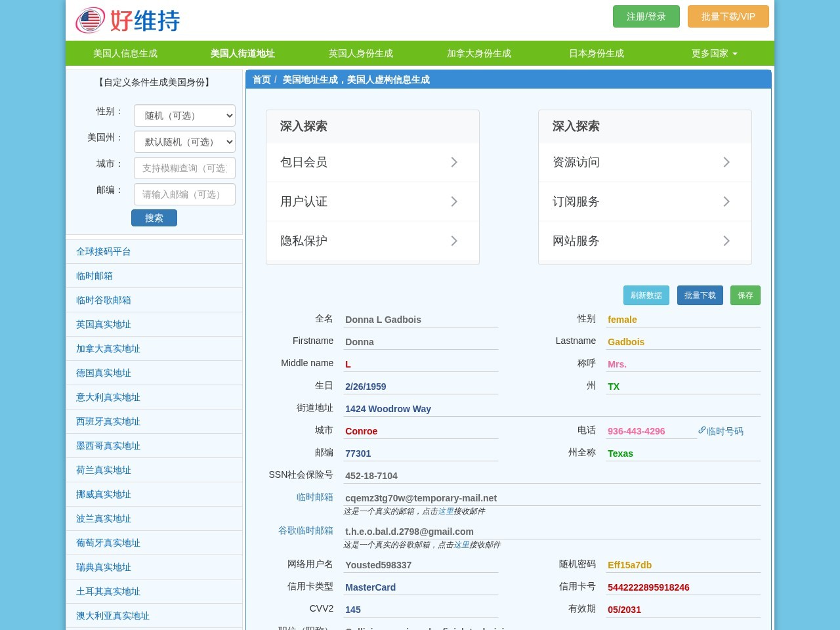Open 美国人街道地址 nav tab
Image resolution: width=840 pixels, height=630 pixels.
243,53
